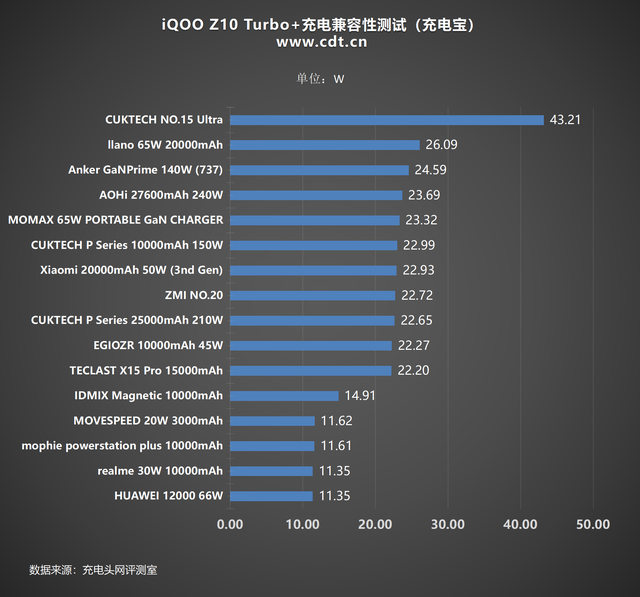Click the axis tick 0.00

(230, 524)
